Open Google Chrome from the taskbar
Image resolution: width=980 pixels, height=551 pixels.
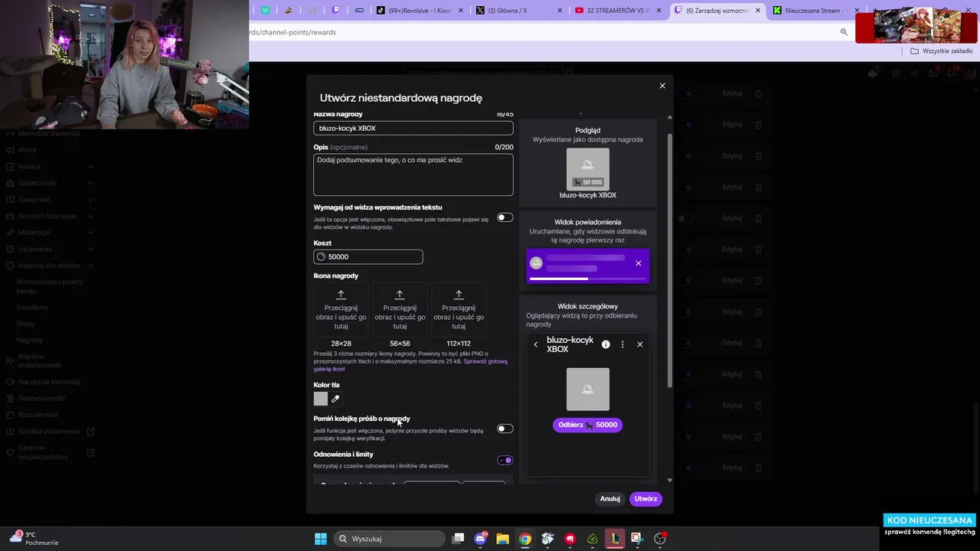pyautogui.click(x=524, y=539)
